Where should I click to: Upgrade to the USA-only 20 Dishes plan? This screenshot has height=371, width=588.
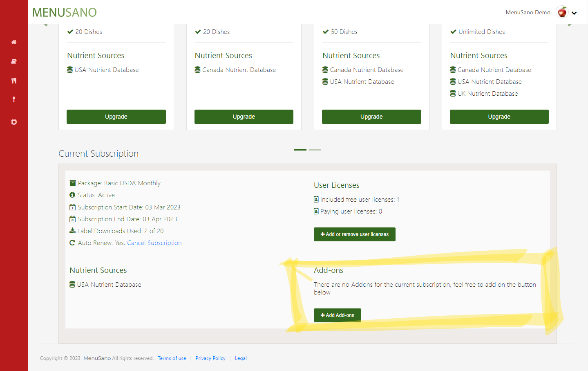click(x=116, y=117)
